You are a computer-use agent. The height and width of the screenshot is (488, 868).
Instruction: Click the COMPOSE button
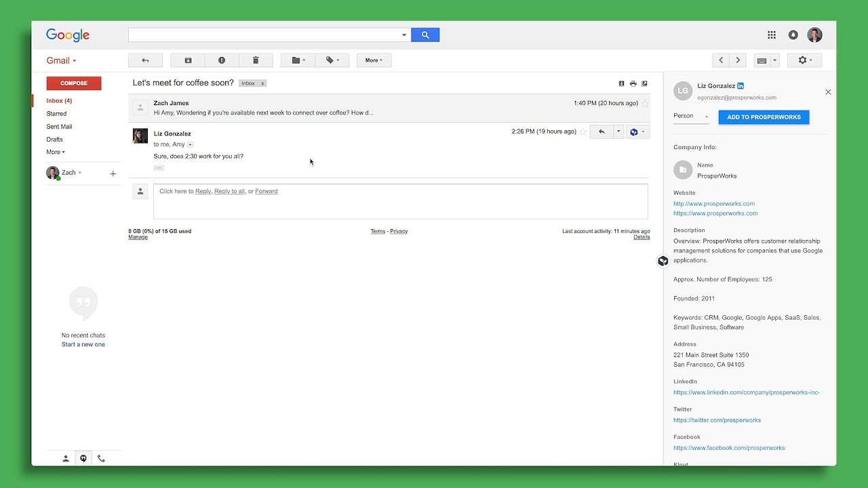(74, 83)
